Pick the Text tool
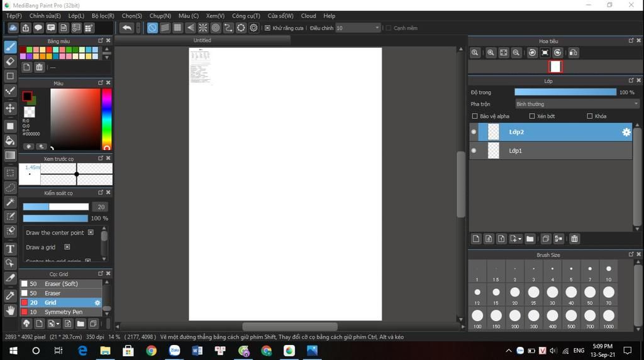 [10, 249]
